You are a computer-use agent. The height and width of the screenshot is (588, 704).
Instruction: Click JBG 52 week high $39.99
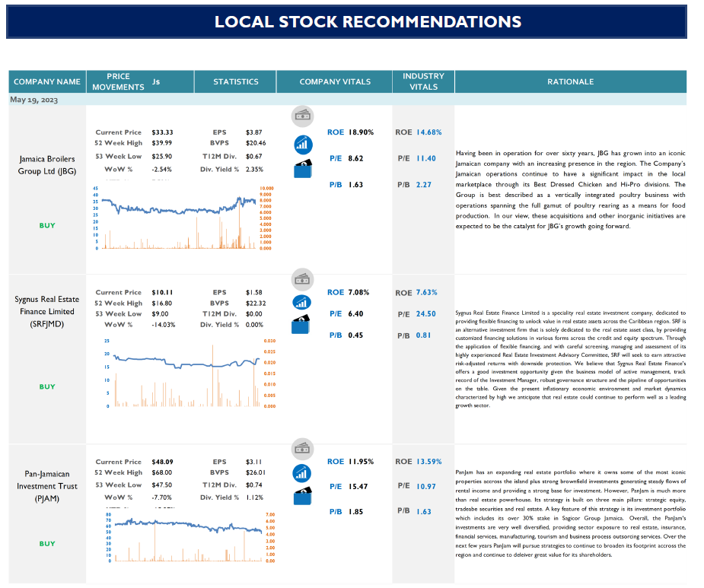(161, 143)
